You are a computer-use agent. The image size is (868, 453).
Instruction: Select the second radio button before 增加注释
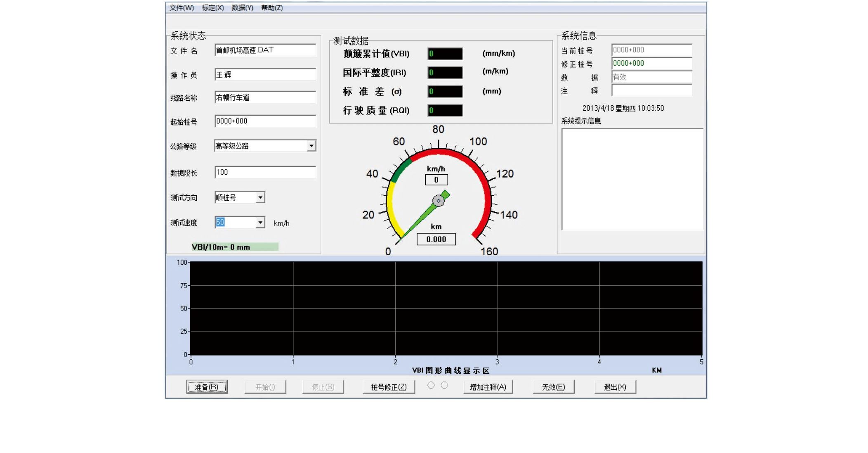[x=444, y=385]
